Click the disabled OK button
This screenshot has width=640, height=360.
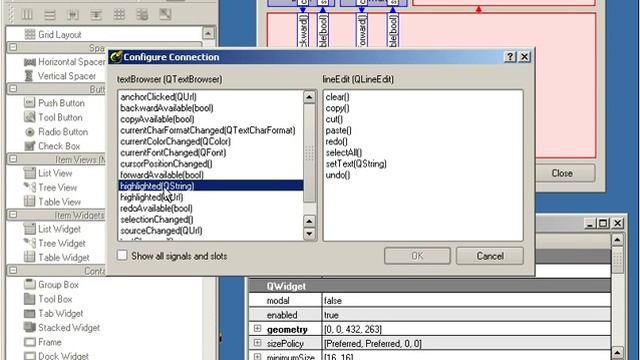pos(417,256)
